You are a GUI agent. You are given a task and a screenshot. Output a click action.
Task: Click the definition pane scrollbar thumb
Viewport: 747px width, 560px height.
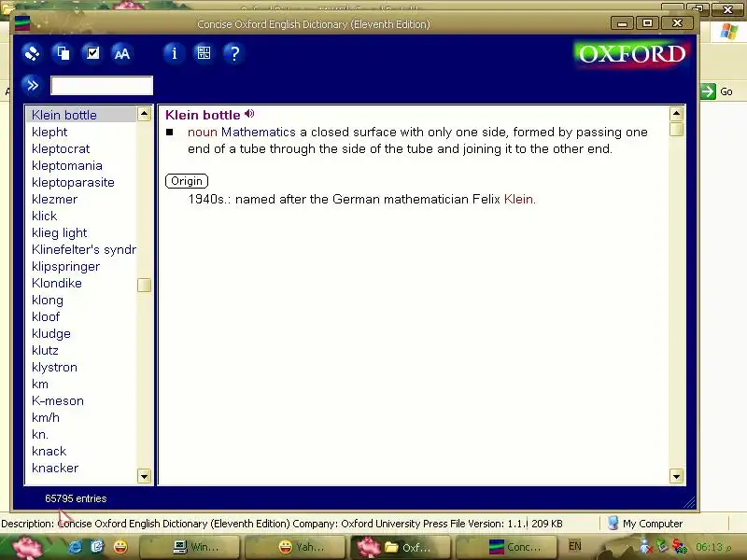[676, 130]
